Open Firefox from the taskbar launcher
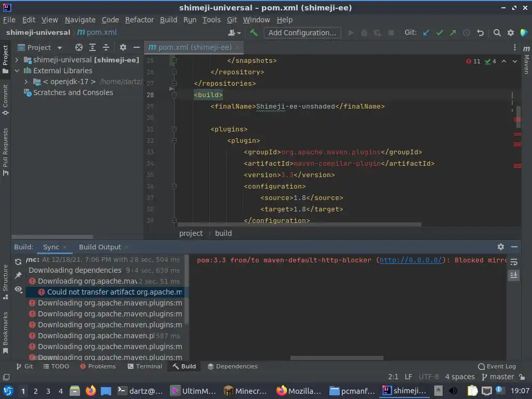 coord(90,391)
